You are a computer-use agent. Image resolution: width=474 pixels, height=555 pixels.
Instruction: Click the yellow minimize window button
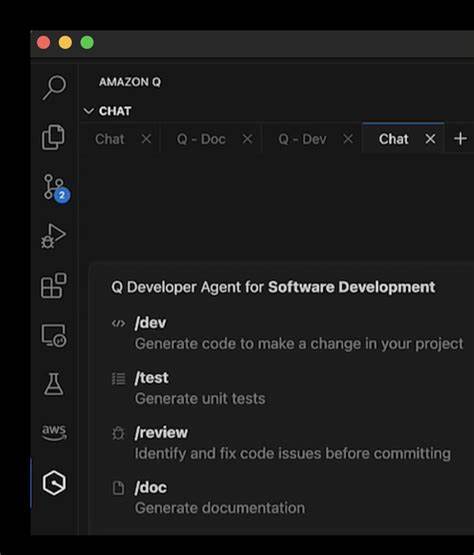65,43
